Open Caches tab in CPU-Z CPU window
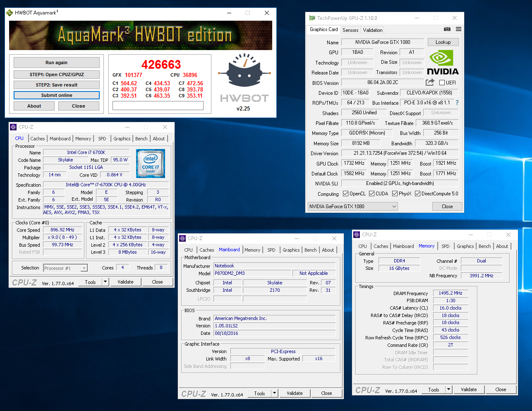The width and height of the screenshot is (532, 411). (38, 139)
